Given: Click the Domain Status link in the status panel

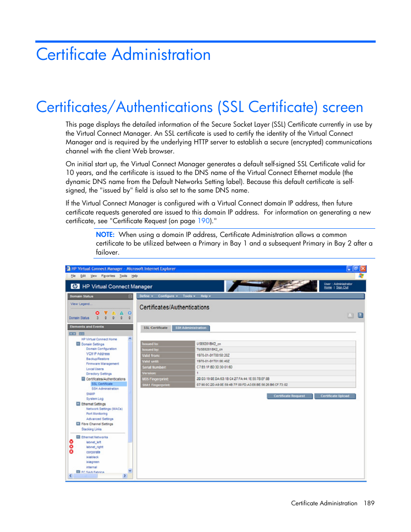Looking at the screenshot, I should (x=79, y=318).
